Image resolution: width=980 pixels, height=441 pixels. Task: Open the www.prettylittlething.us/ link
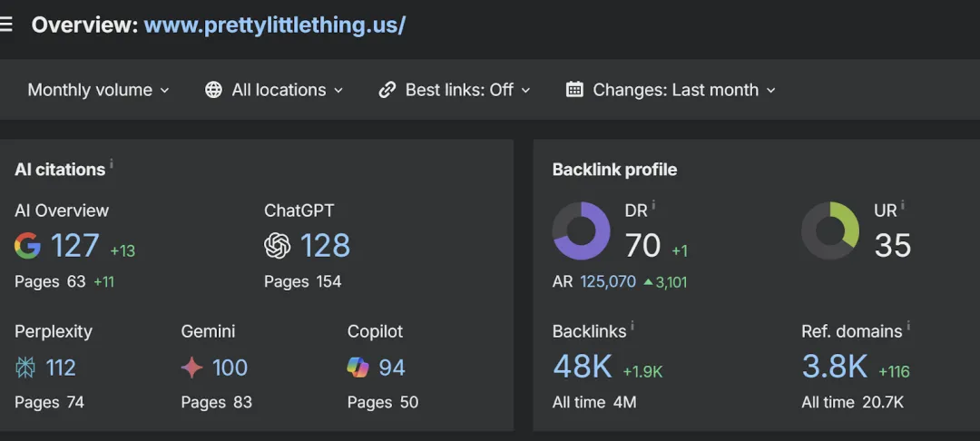(274, 24)
